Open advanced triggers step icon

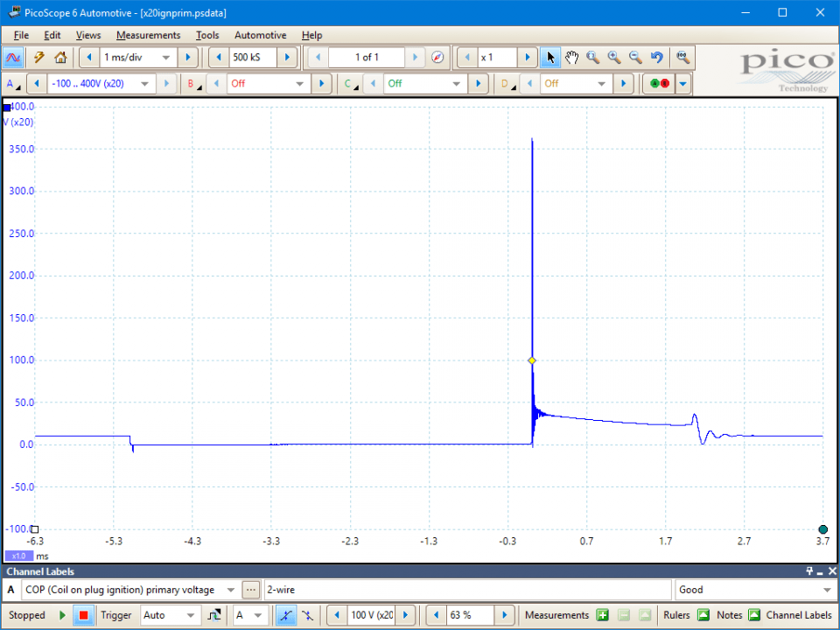[x=214, y=615]
